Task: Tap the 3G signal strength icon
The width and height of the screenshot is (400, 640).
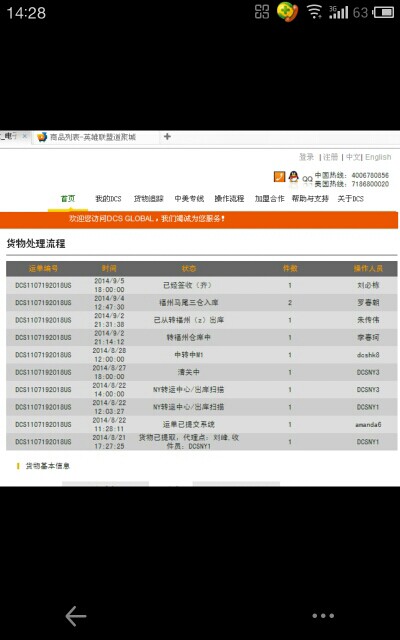Action: pyautogui.click(x=338, y=12)
